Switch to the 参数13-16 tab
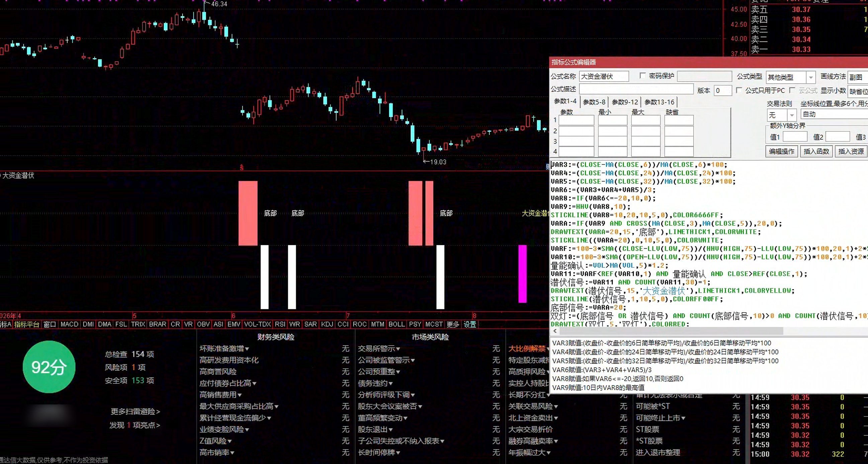Viewport: 868px width, 464px height. (660, 102)
